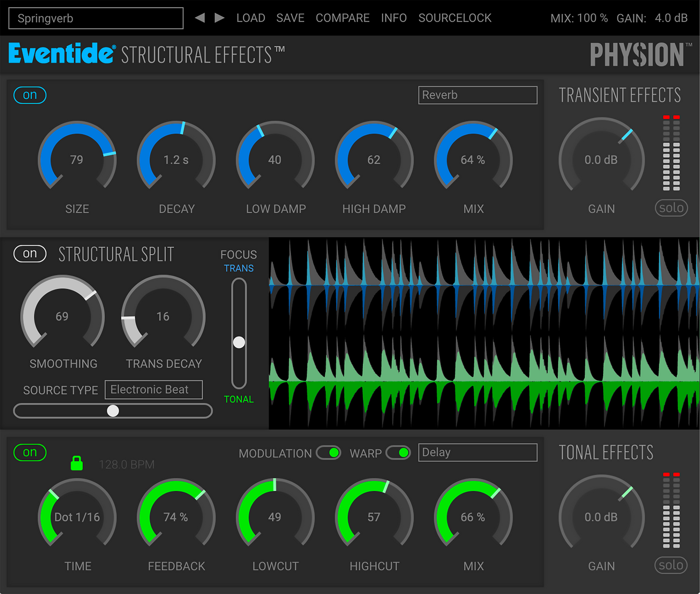Solo the Tonal Effects section
Screen dimensions: 700x594
tap(671, 565)
